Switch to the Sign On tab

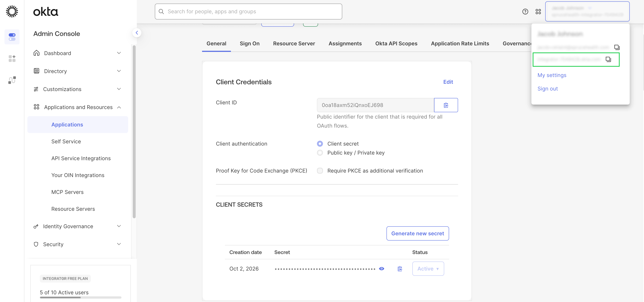[249, 43]
